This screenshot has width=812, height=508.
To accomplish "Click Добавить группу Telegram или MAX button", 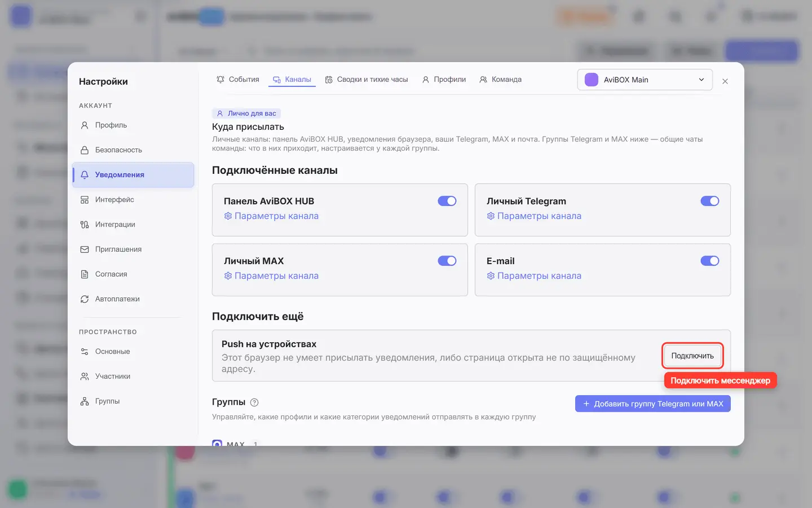I will pyautogui.click(x=653, y=404).
